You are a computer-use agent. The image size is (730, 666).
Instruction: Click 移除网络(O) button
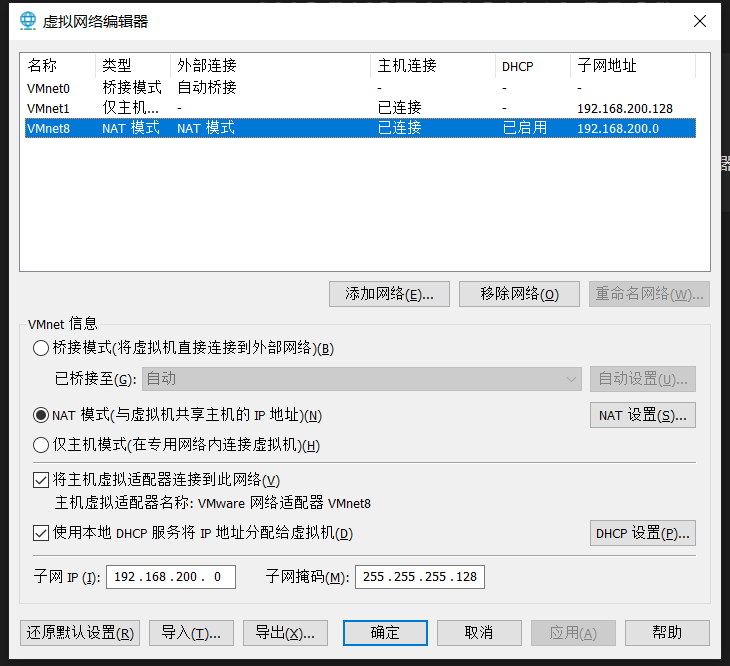pos(519,294)
